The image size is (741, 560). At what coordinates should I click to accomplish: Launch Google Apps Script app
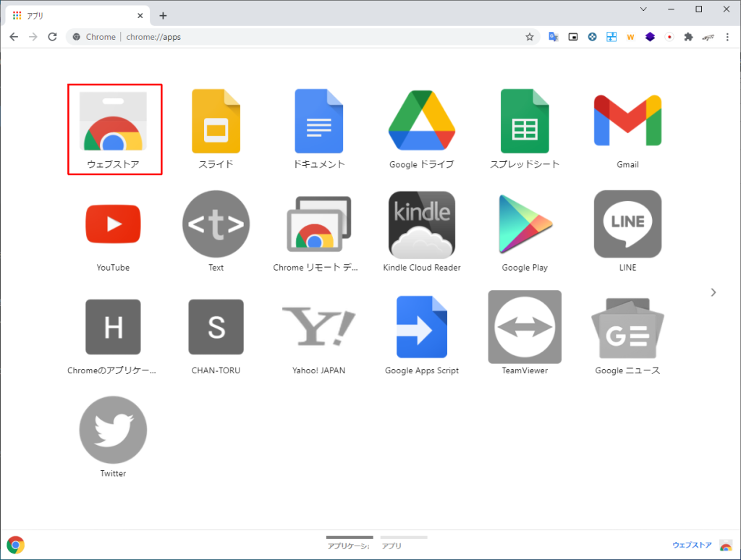click(x=422, y=327)
